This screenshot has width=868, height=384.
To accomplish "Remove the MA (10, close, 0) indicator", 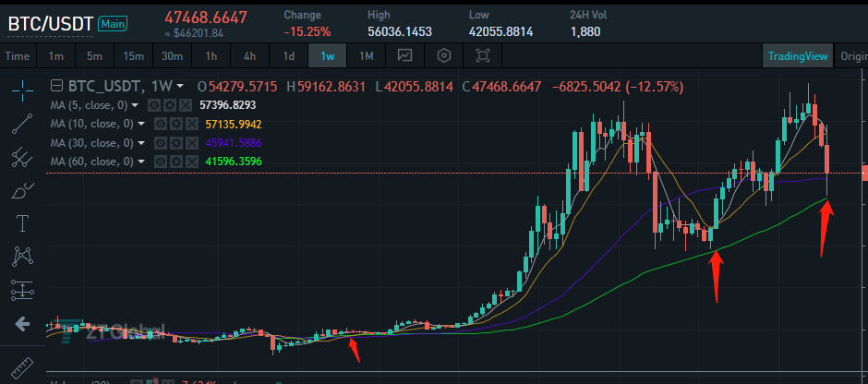I will [x=191, y=124].
